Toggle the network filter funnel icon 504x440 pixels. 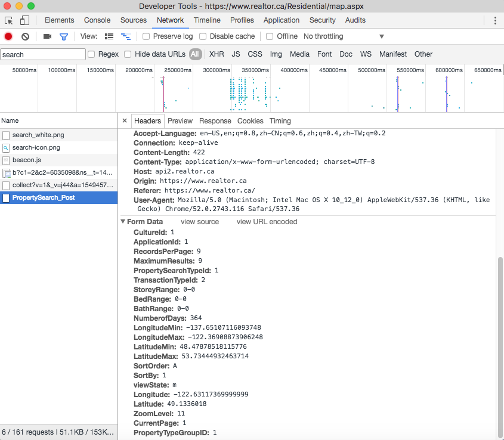tap(64, 36)
